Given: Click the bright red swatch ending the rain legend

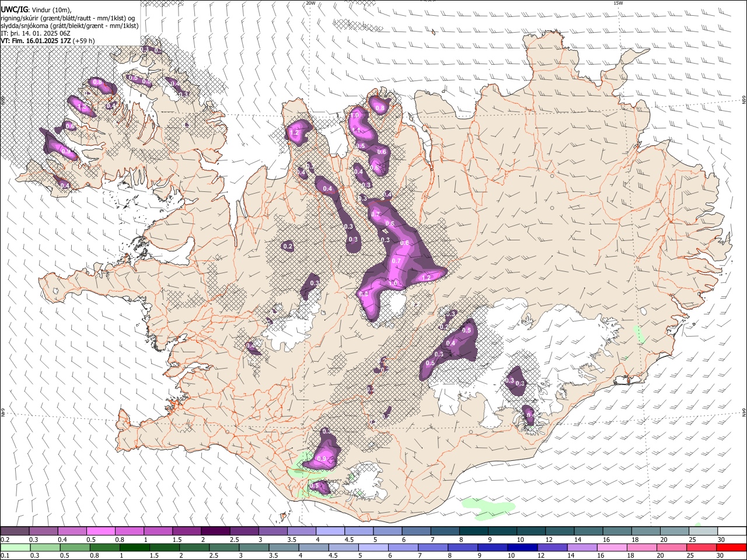Looking at the screenshot, I should pyautogui.click(x=731, y=547).
